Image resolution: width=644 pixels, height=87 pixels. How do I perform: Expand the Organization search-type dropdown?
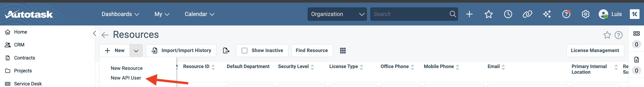pyautogui.click(x=337, y=14)
